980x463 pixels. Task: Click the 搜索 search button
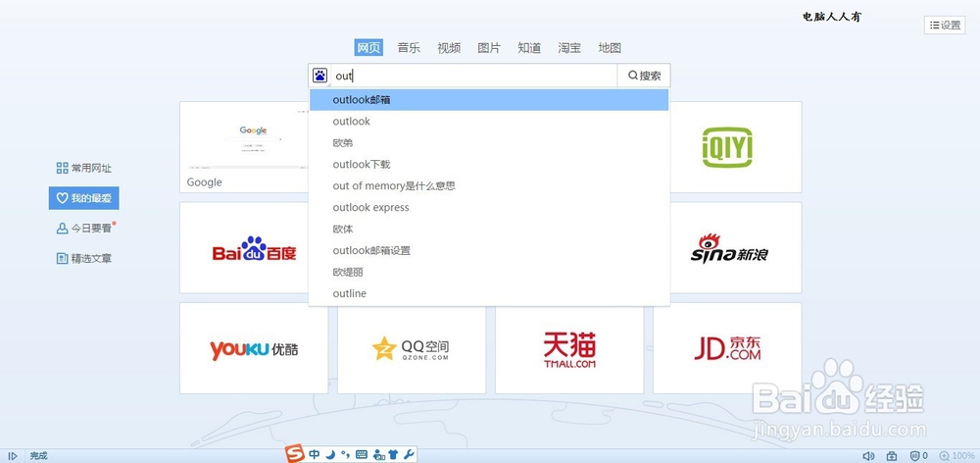tap(644, 76)
